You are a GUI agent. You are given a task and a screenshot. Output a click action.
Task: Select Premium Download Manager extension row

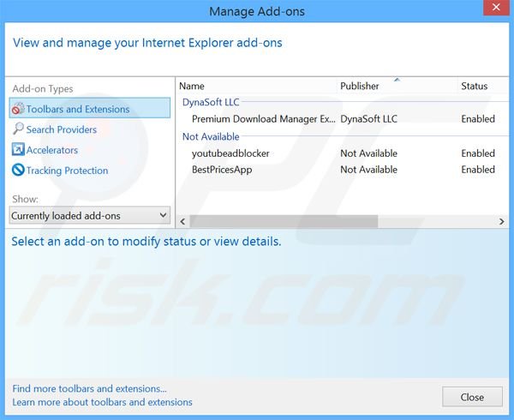344,119
